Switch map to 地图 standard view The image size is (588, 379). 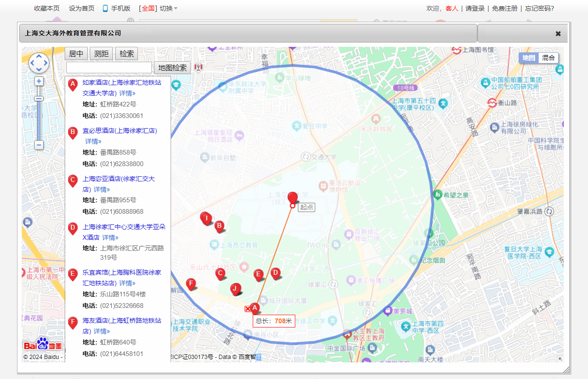click(x=529, y=58)
